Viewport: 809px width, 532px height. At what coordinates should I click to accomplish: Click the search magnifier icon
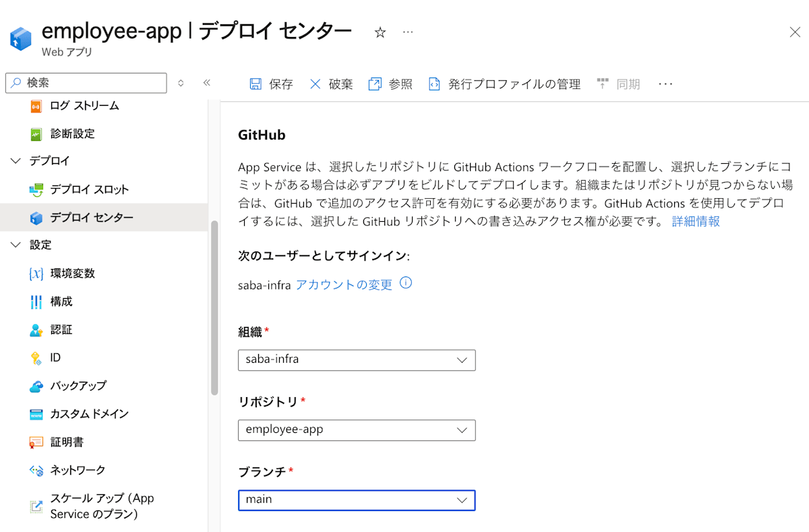tap(16, 83)
